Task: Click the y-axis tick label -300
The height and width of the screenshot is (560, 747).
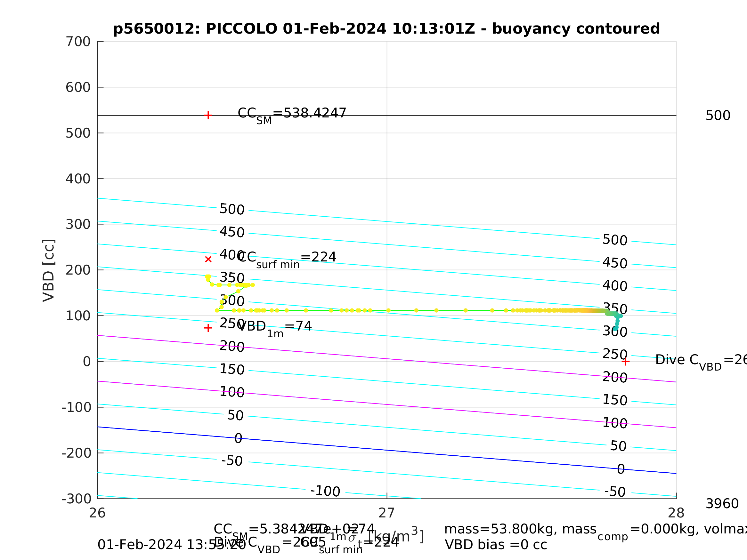Action: [x=76, y=499]
